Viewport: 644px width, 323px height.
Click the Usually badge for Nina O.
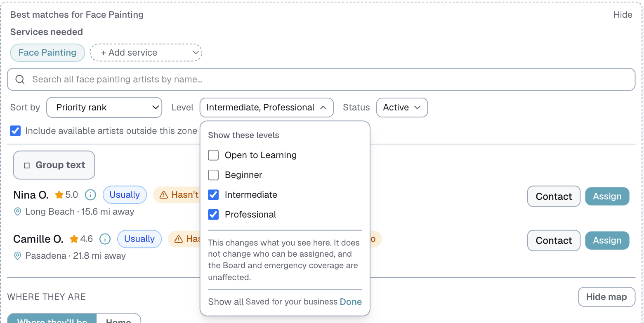[x=125, y=195]
